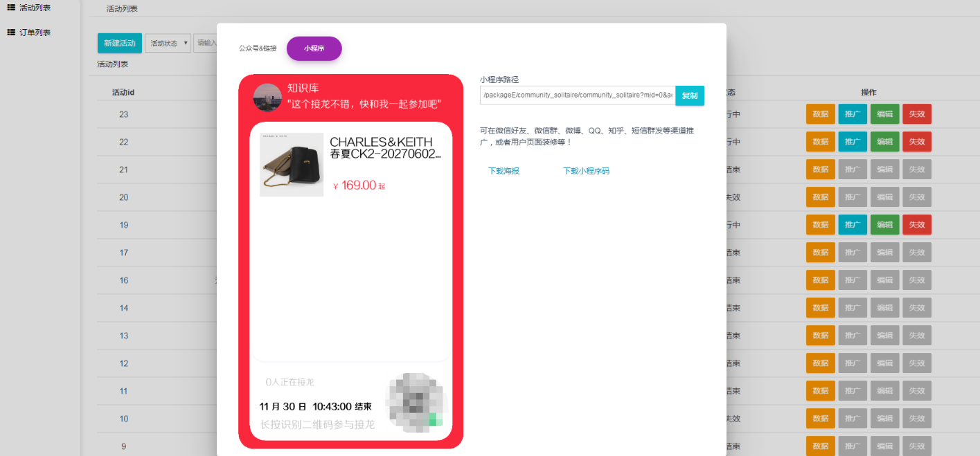Click the 小程序路径 input field
Viewport: 980px width, 456px height.
577,95
